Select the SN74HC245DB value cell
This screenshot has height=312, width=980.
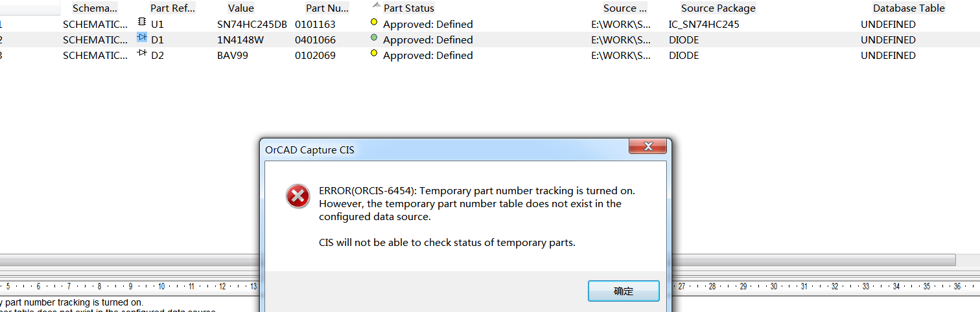(x=251, y=25)
